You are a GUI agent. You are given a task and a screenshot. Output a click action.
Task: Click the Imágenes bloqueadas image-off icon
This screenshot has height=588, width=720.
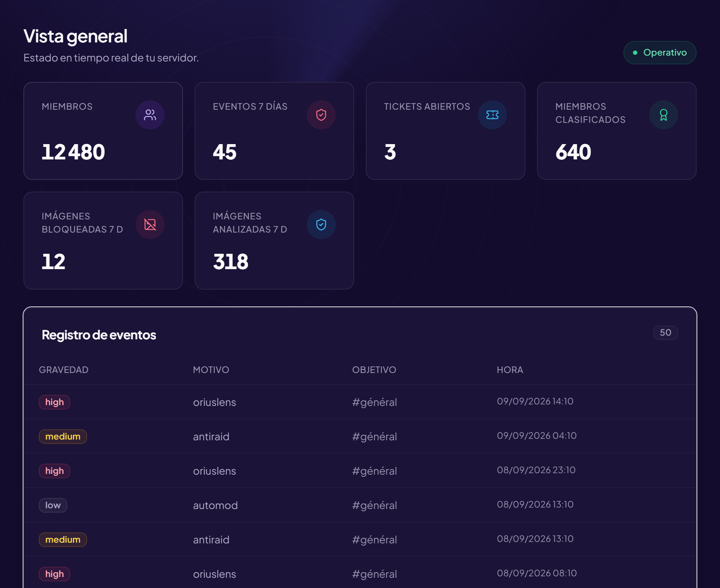(x=150, y=225)
